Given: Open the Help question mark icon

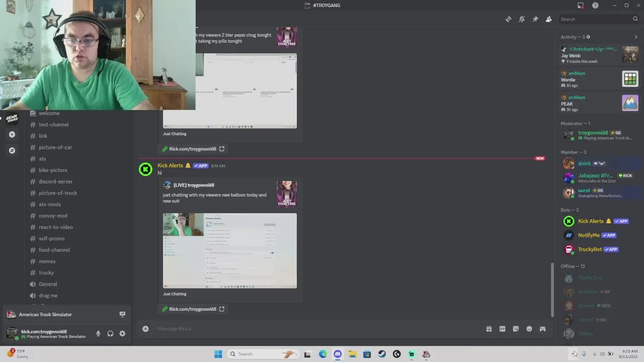Looking at the screenshot, I should point(595,6).
